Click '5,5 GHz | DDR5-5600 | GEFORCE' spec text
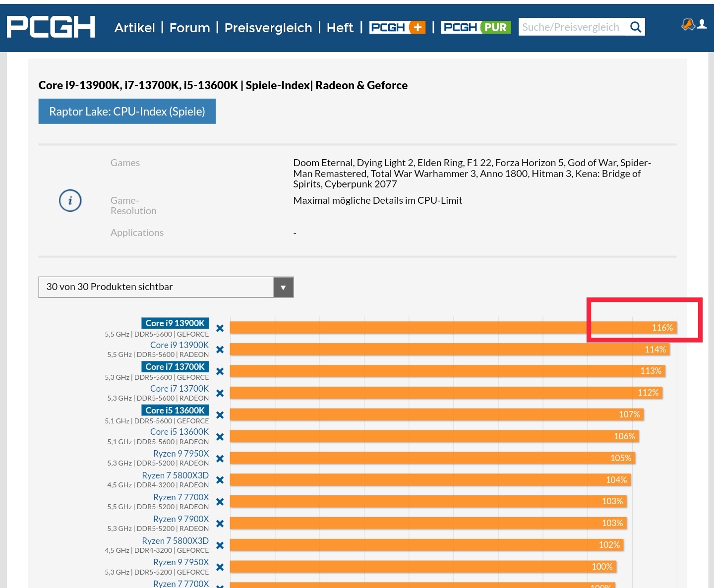 pyautogui.click(x=157, y=334)
